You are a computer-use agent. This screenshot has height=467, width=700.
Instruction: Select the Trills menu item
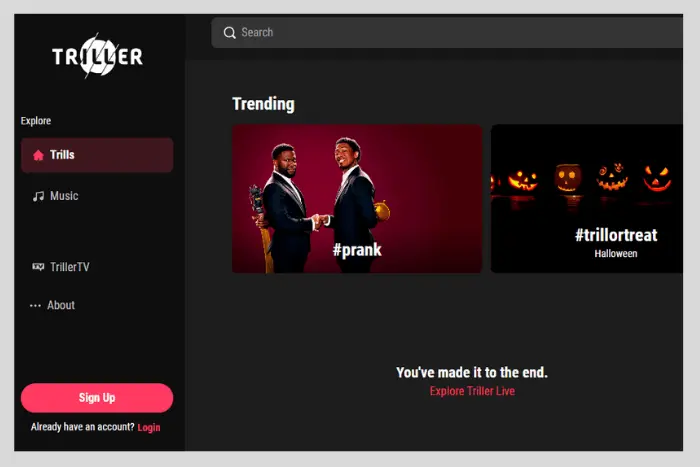(x=97, y=155)
